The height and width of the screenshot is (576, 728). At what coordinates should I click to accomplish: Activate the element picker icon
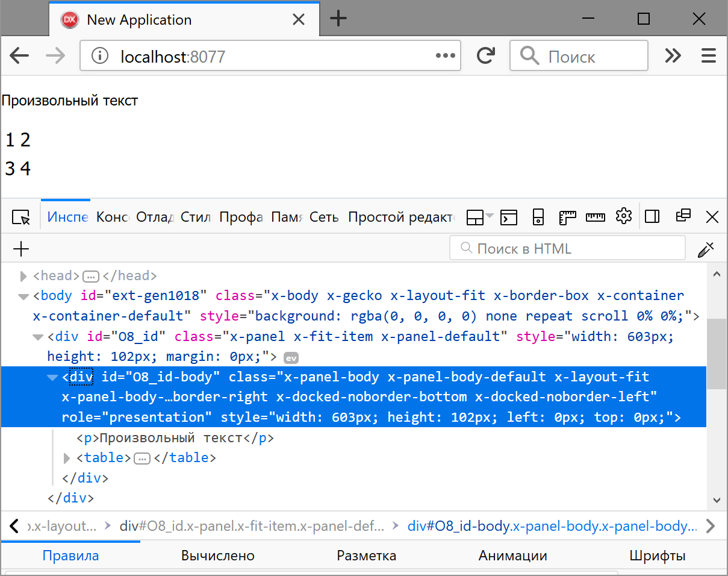click(x=21, y=217)
